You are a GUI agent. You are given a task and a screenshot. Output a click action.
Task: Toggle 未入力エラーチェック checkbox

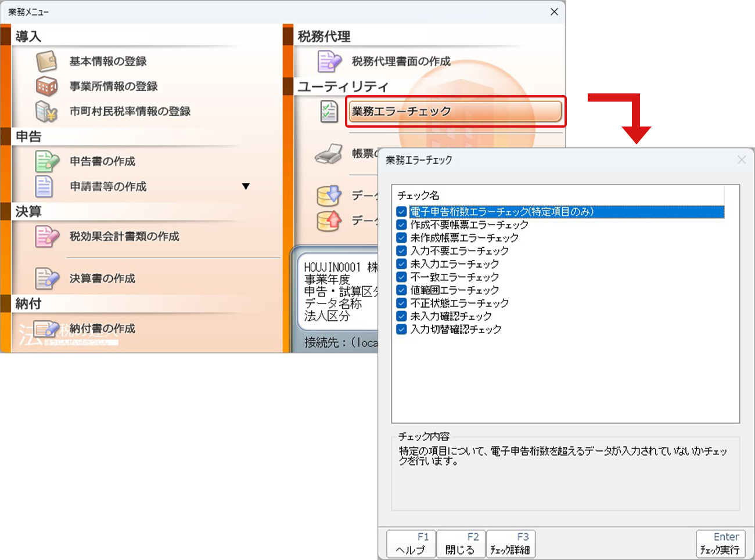(401, 264)
